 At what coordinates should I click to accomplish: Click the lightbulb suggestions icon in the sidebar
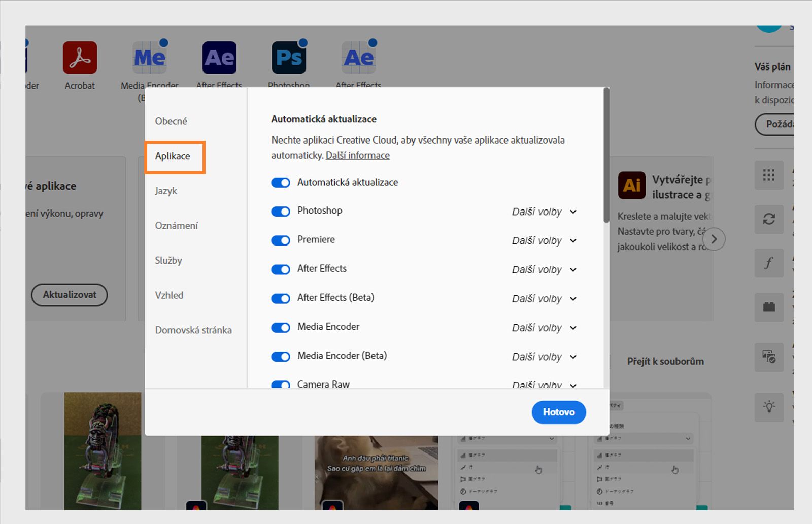769,407
